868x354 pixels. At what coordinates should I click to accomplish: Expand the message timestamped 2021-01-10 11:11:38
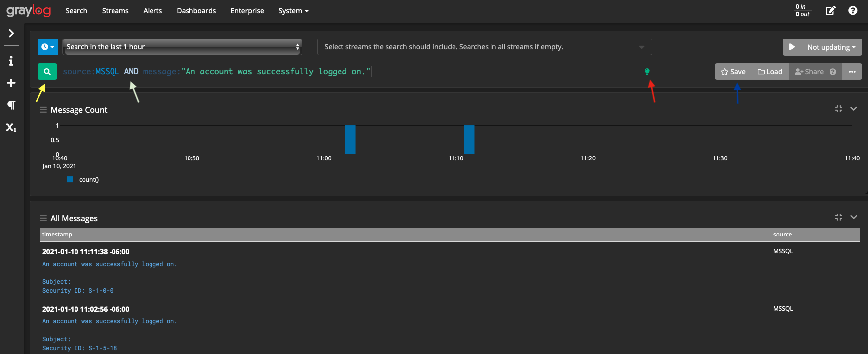point(86,252)
